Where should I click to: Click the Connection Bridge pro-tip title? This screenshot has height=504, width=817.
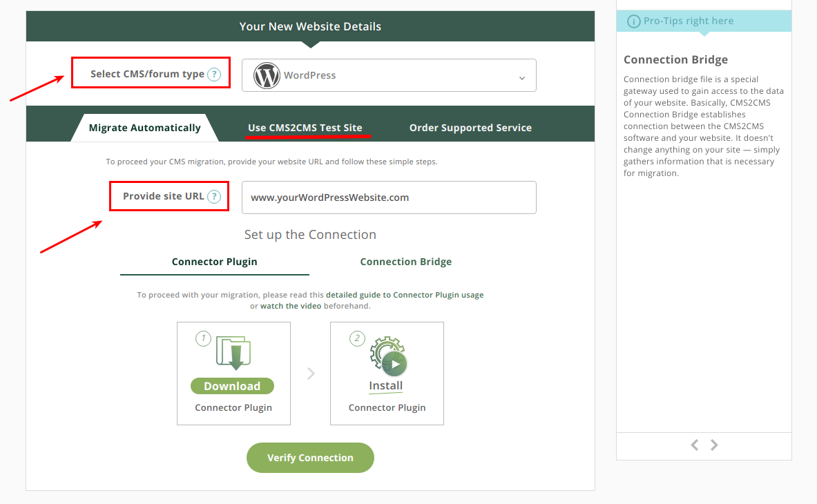coord(676,60)
